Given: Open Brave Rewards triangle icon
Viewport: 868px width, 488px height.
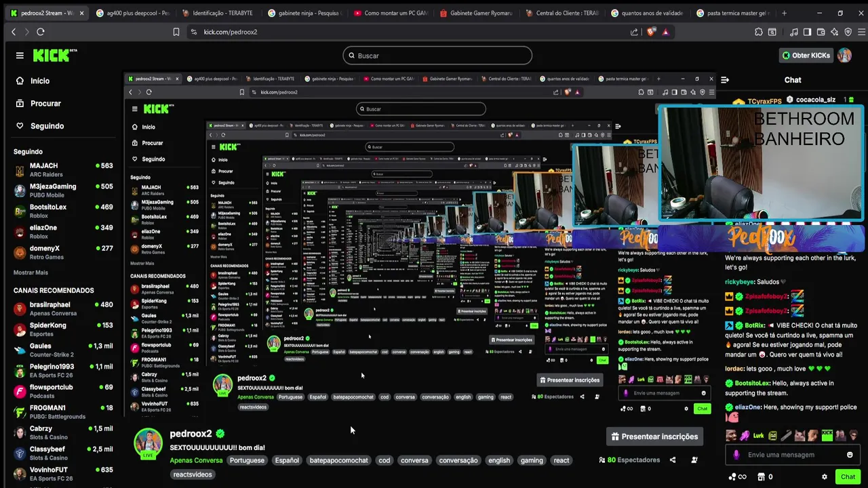Looking at the screenshot, I should pos(665,32).
